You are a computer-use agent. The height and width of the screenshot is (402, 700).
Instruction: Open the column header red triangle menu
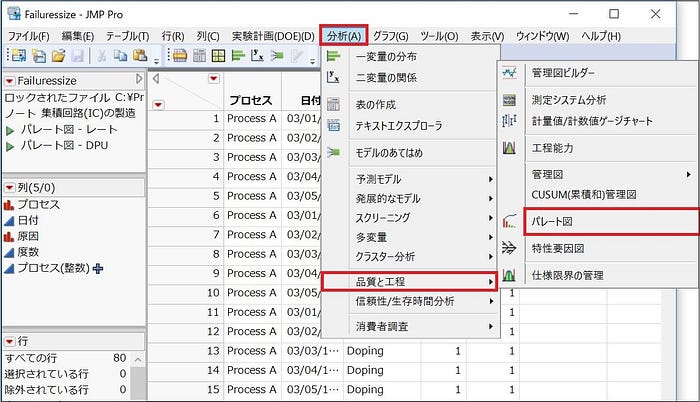click(214, 79)
